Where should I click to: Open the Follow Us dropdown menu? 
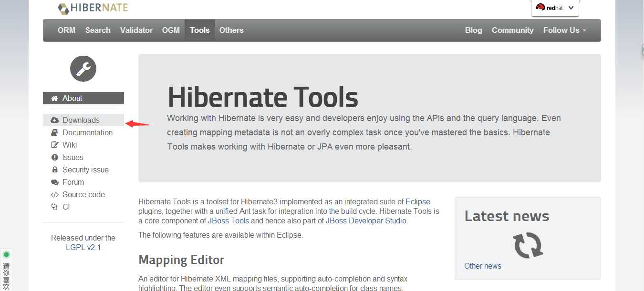(x=565, y=30)
